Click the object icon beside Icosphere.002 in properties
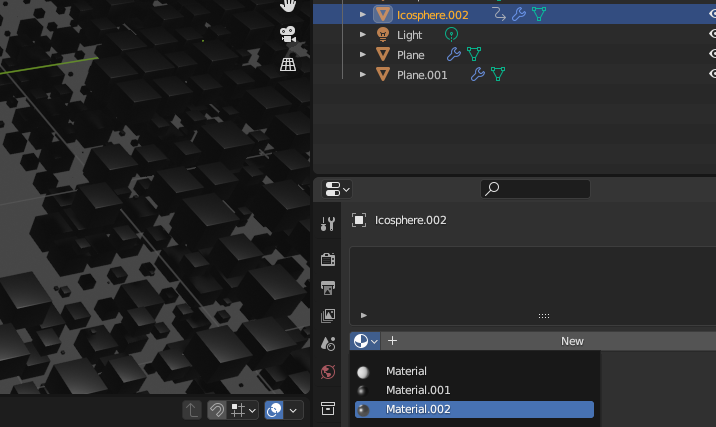 [359, 220]
